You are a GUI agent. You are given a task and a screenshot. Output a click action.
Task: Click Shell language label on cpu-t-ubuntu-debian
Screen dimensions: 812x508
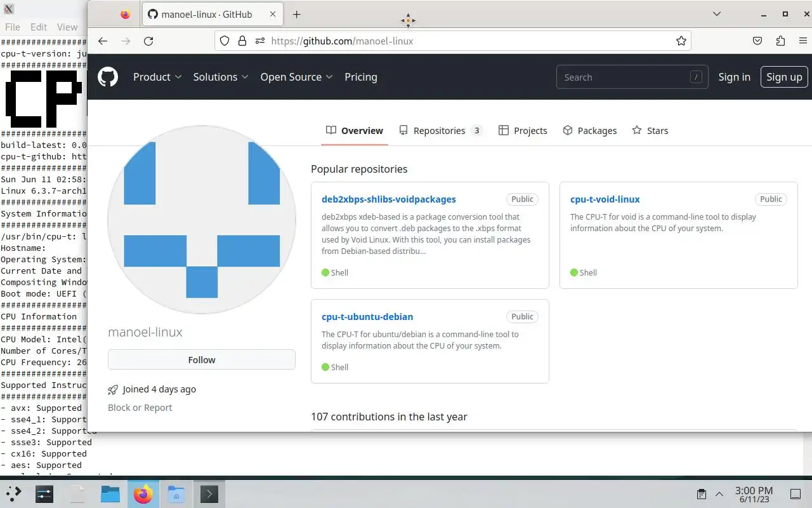point(339,367)
